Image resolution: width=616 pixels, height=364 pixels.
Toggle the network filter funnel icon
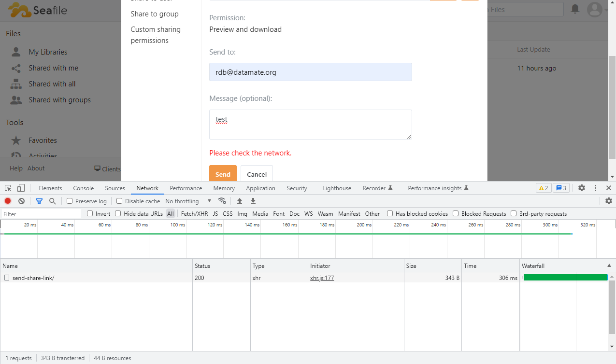point(39,201)
